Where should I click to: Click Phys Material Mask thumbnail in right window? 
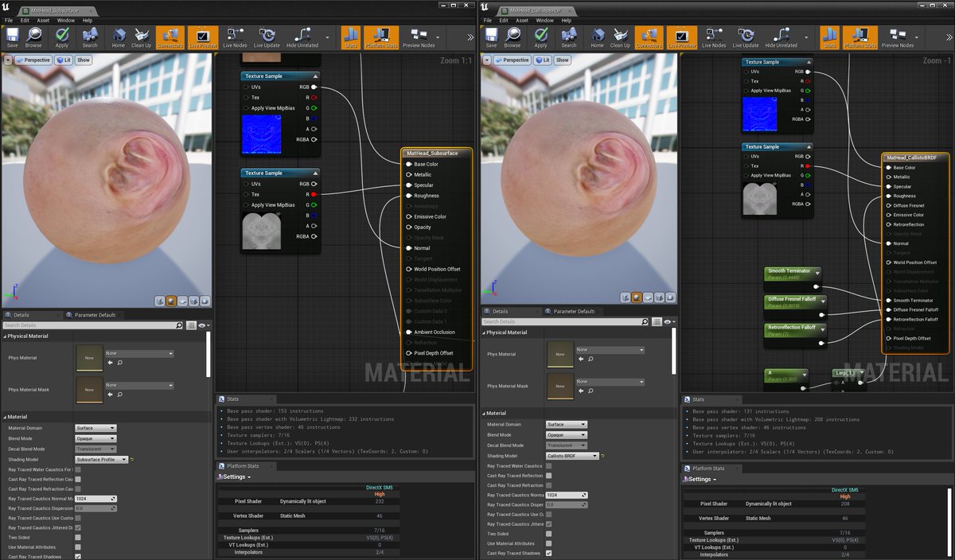[560, 386]
